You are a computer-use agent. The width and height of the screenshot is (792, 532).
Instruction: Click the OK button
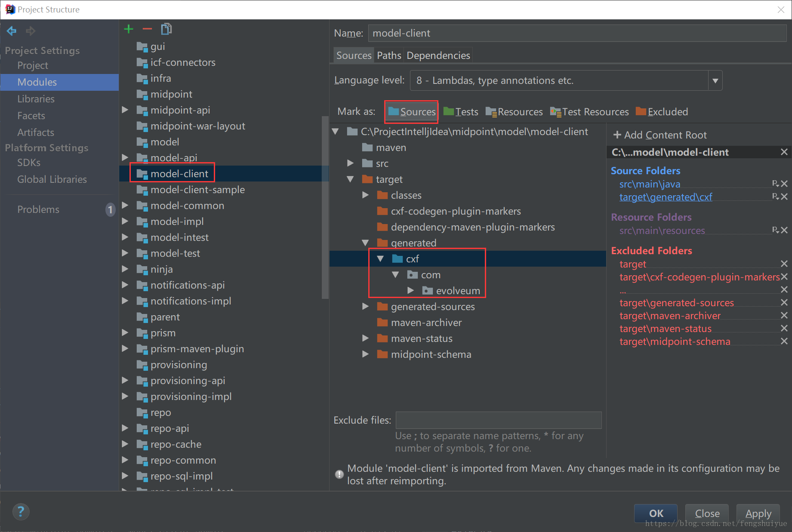656,514
